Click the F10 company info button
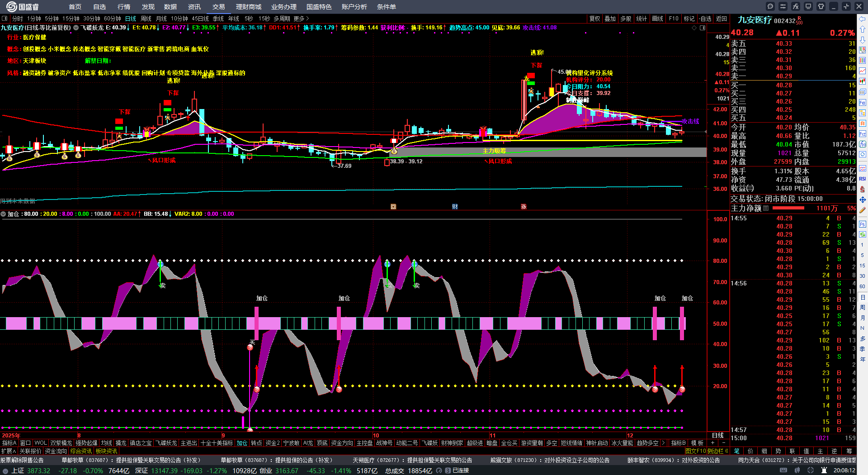The image size is (868, 475). tap(674, 19)
